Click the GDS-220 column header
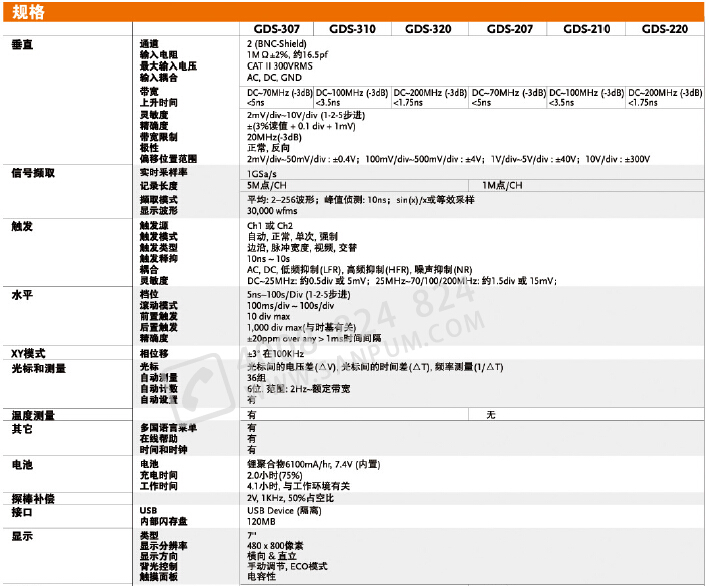Screen dimensions: 709x586 pyautogui.click(x=664, y=30)
